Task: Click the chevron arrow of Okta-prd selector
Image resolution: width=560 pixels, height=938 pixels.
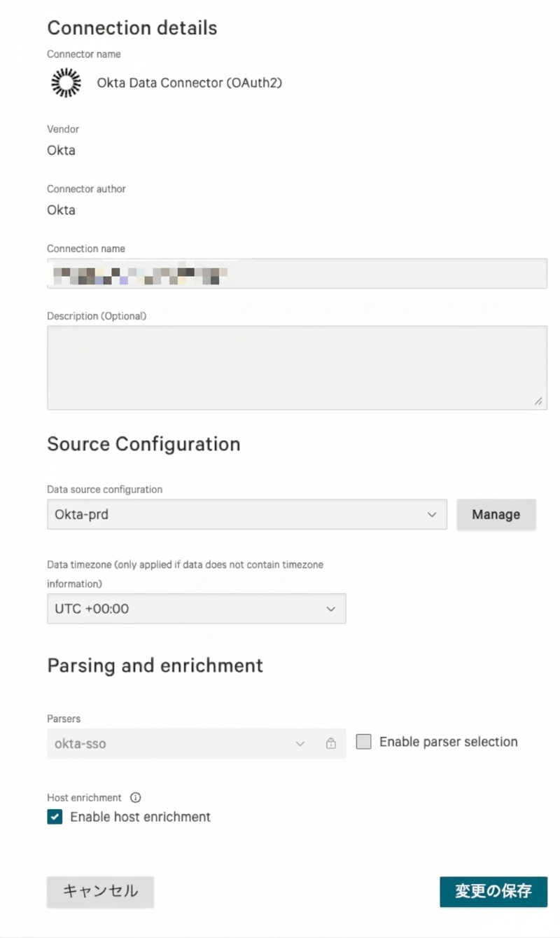Action: pyautogui.click(x=432, y=515)
